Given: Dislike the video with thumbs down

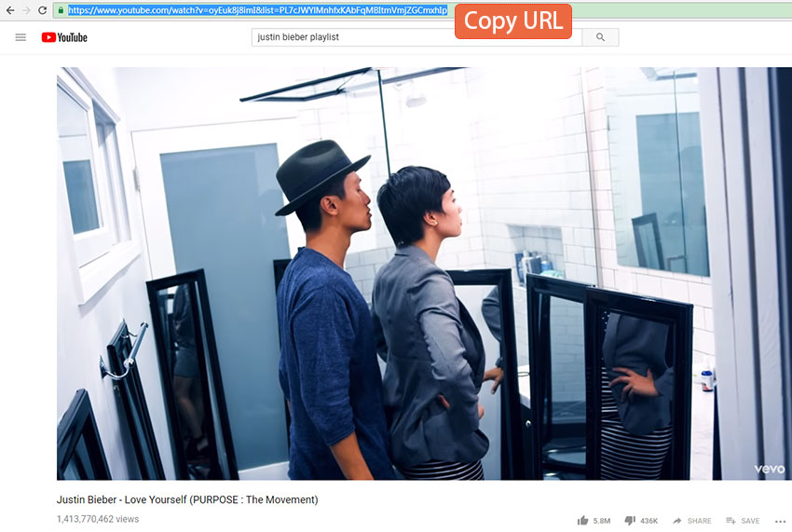Looking at the screenshot, I should 629,521.
